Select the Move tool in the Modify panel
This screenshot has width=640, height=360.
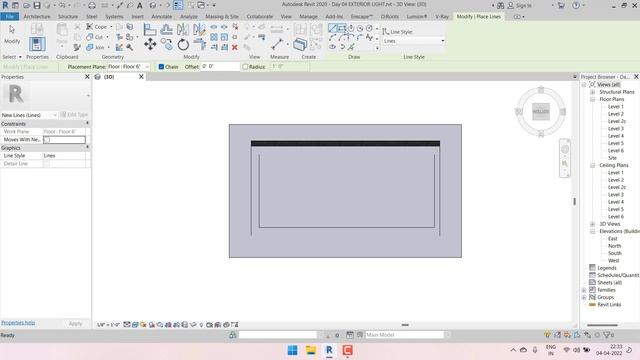pyautogui.click(x=150, y=44)
